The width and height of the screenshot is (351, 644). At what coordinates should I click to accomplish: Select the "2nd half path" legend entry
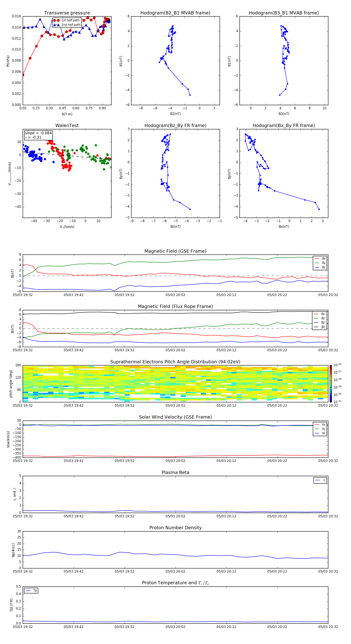[67, 25]
